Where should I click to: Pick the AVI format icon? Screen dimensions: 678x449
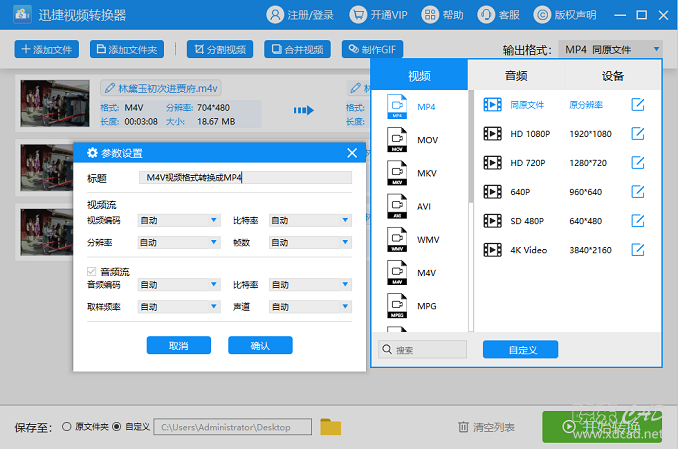397,206
